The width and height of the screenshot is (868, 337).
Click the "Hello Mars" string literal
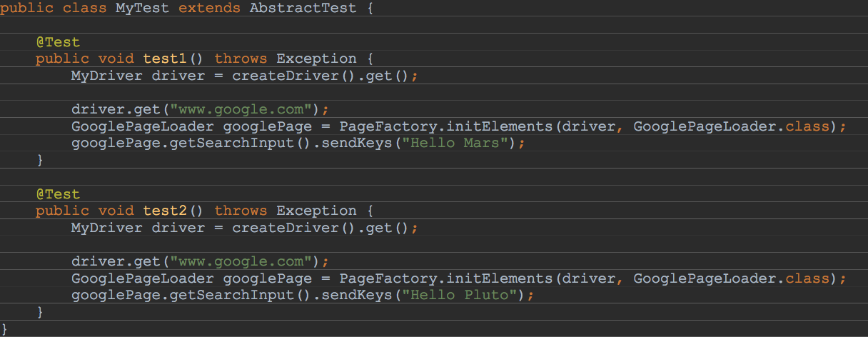[468, 144]
